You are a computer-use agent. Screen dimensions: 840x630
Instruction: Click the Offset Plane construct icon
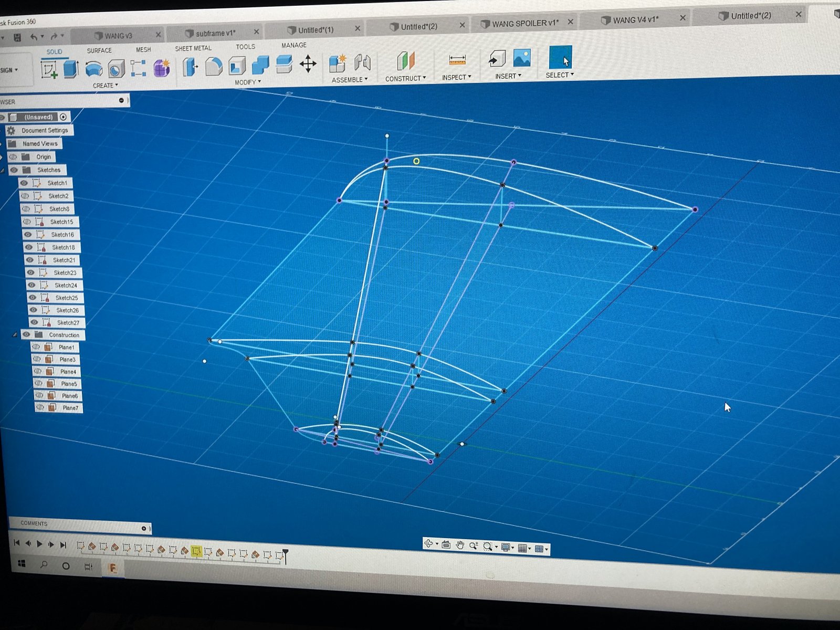405,61
